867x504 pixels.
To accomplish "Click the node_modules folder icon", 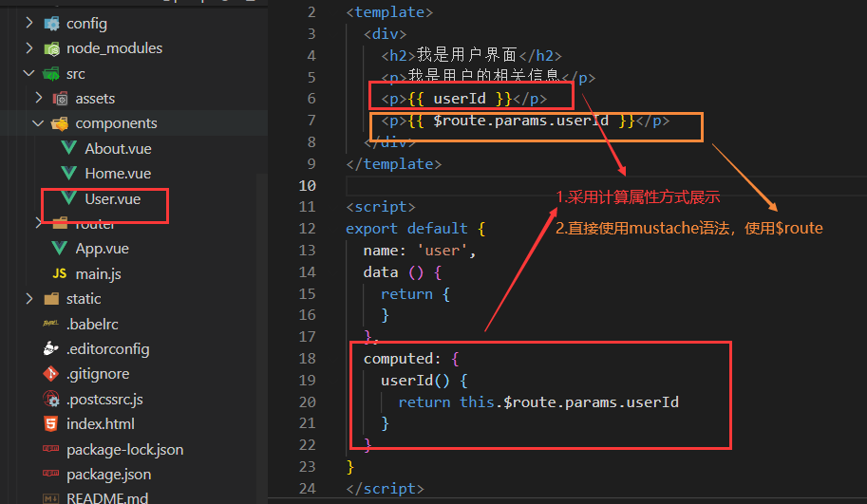I will click(51, 48).
